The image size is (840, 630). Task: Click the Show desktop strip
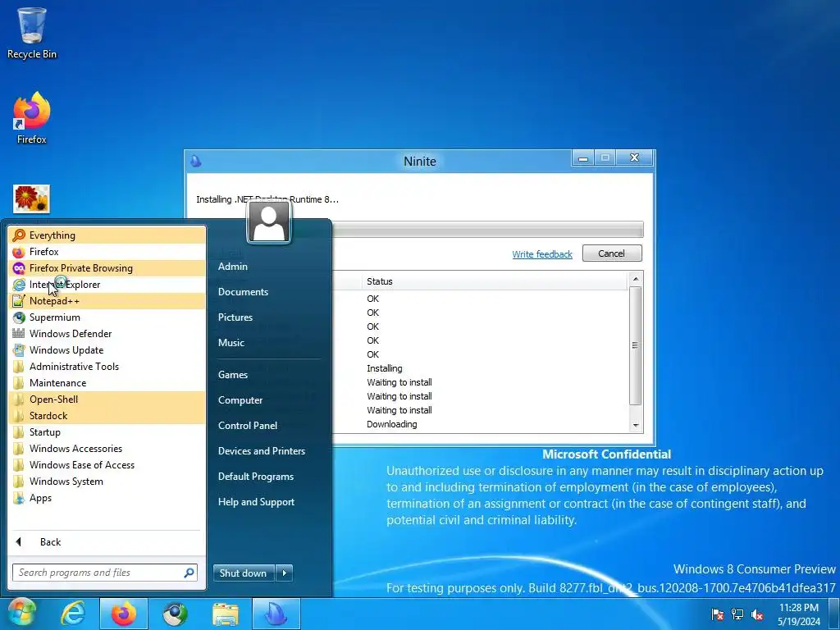834,614
